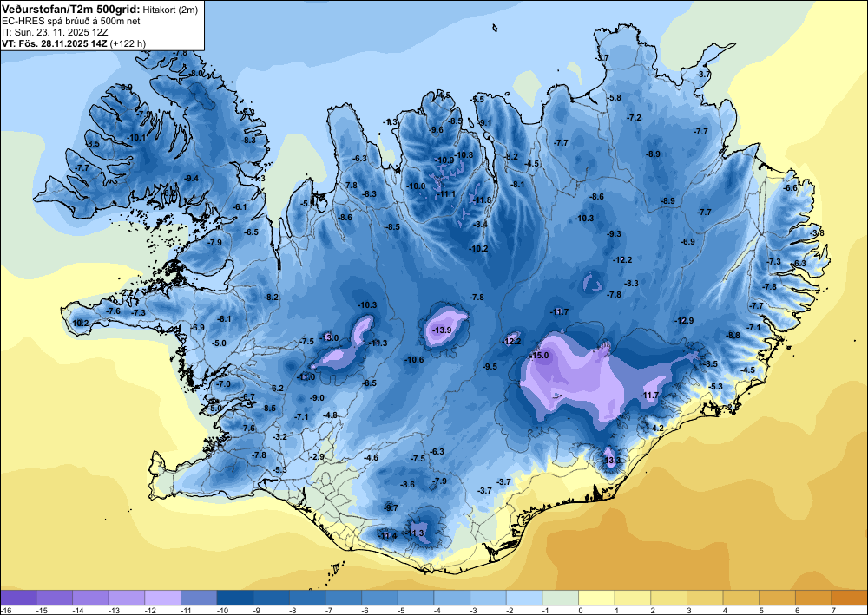Click the legend swatch between -14 and -13
The image size is (868, 615).
click(90, 598)
